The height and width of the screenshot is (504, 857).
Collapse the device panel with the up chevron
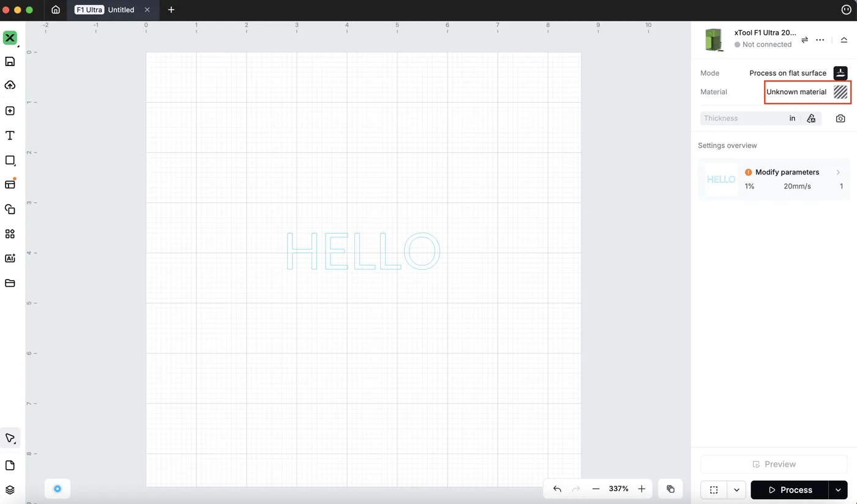point(844,40)
